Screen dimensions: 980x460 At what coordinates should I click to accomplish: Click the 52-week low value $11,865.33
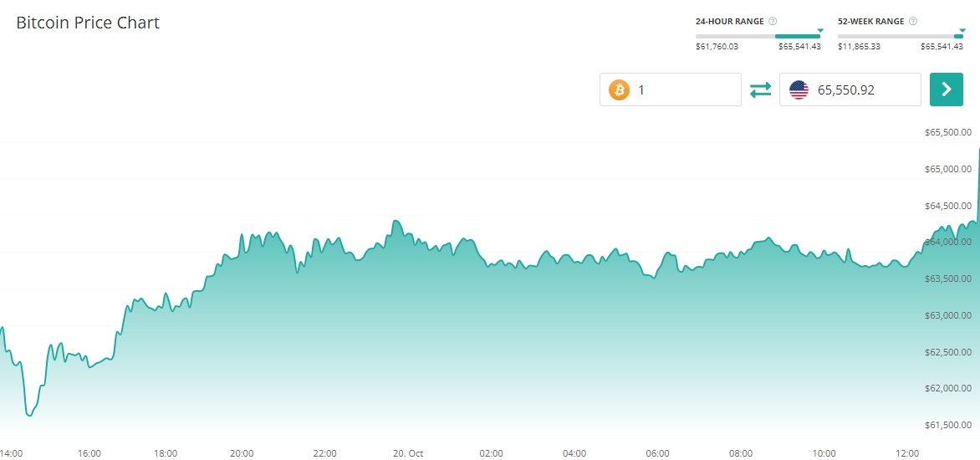[859, 47]
